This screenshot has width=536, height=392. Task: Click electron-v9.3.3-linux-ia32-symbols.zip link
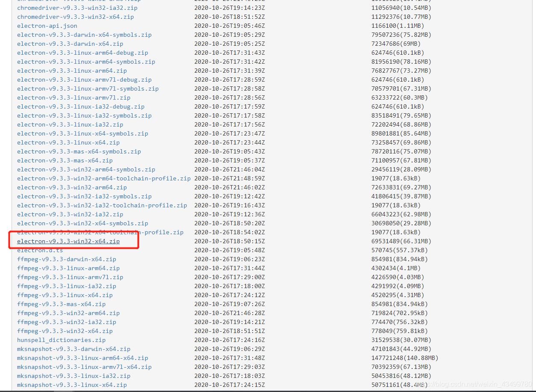pyautogui.click(x=84, y=115)
